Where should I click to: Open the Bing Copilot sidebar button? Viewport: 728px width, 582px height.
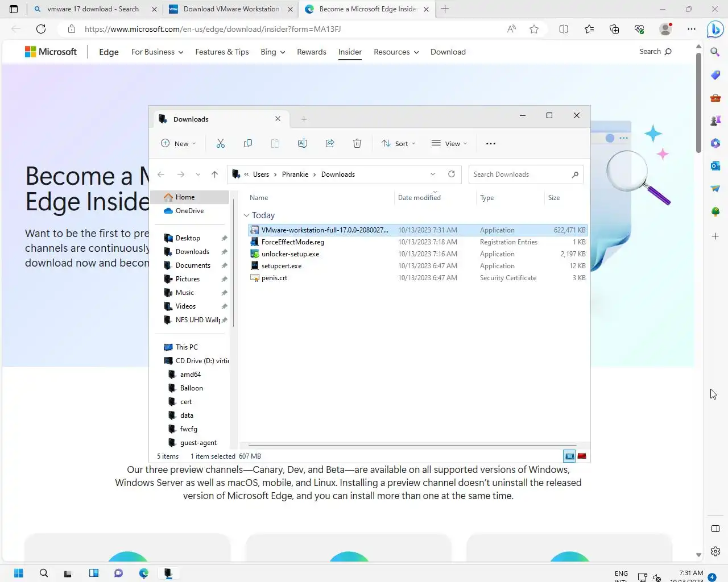click(715, 29)
